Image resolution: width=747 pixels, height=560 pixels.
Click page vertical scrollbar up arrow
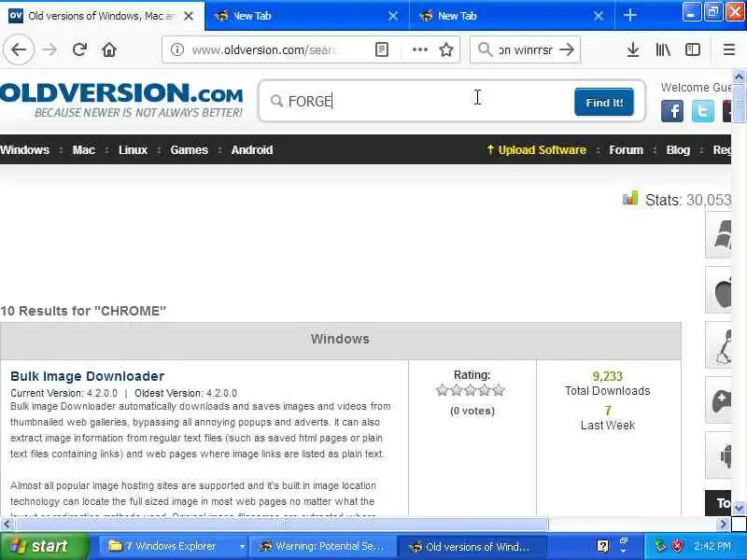[x=739, y=77]
